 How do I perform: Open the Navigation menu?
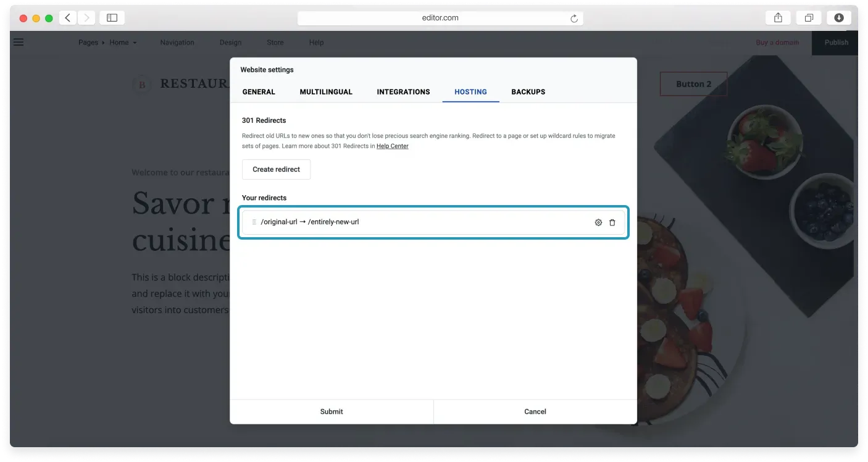click(x=177, y=43)
